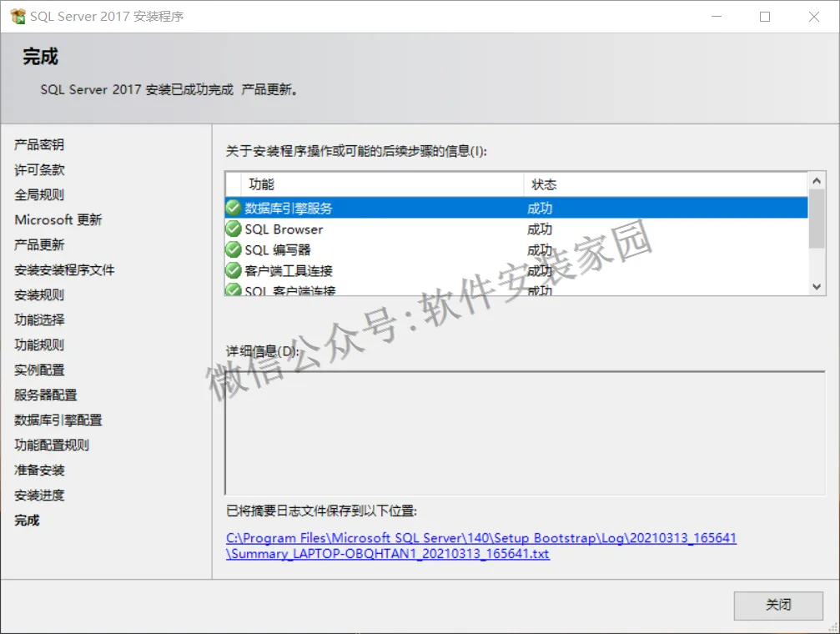Click feature list scrollbar down arrow
This screenshot has width=840, height=634.
[817, 287]
